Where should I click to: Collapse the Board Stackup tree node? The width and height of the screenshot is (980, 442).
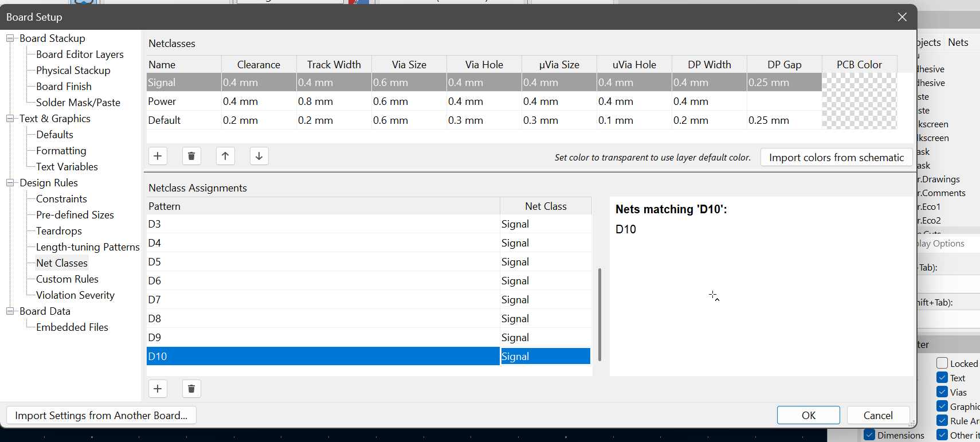10,38
